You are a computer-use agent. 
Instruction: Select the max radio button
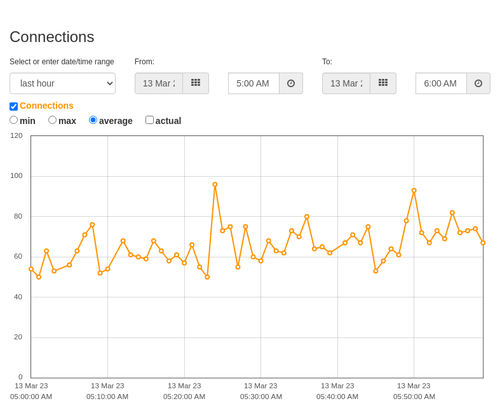(x=52, y=120)
